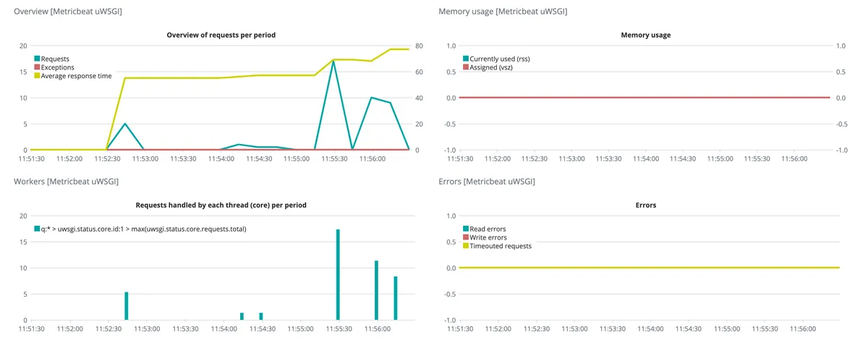Hide the Average response time series
Viewport: 868px width, 351px height.
click(76, 76)
